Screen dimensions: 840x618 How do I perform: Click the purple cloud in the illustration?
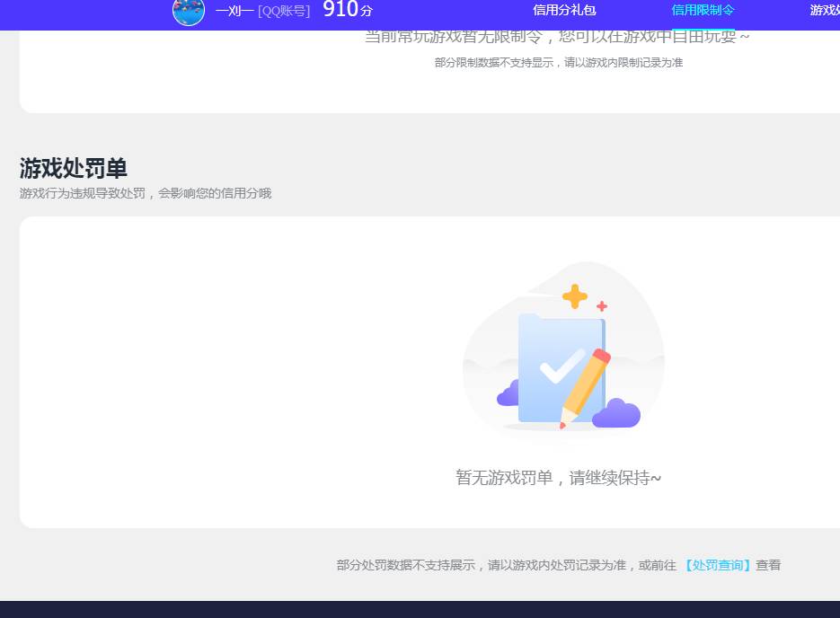pos(618,415)
